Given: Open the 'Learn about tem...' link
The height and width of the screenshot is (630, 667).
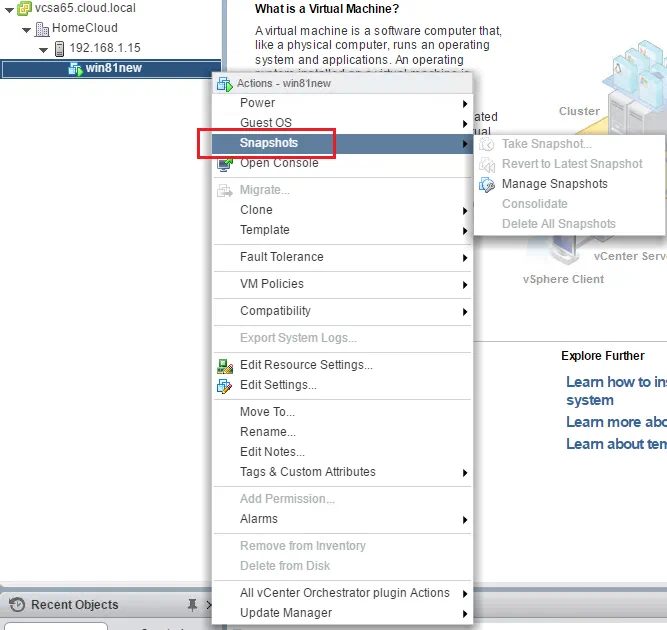Looking at the screenshot, I should pyautogui.click(x=616, y=444).
